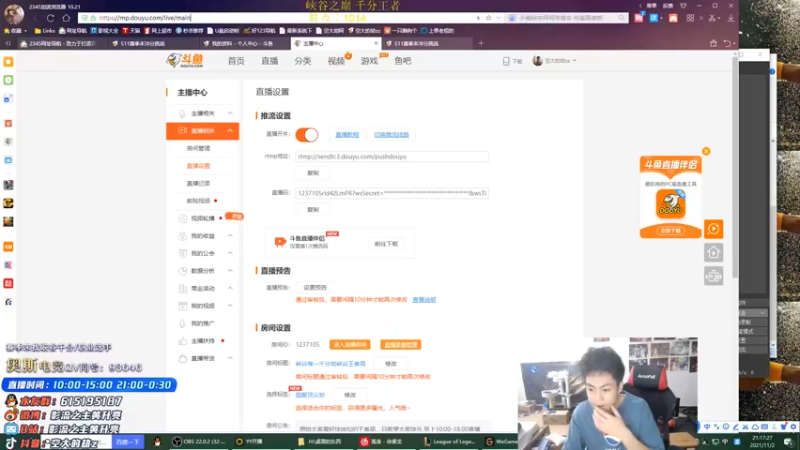Click 修改 button beside 选择标签
Image resolution: width=800 pixels, height=450 pixels.
coord(350,395)
